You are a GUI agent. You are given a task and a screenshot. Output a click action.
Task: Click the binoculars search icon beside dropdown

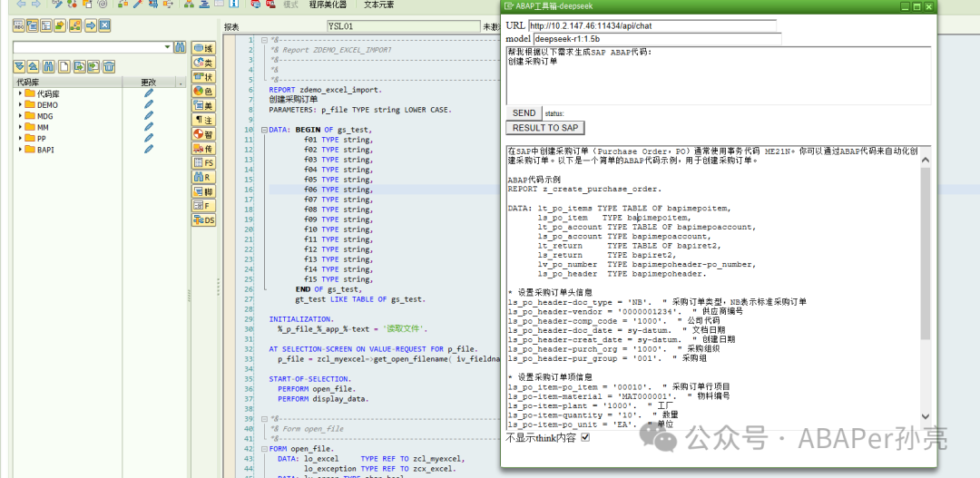(180, 47)
